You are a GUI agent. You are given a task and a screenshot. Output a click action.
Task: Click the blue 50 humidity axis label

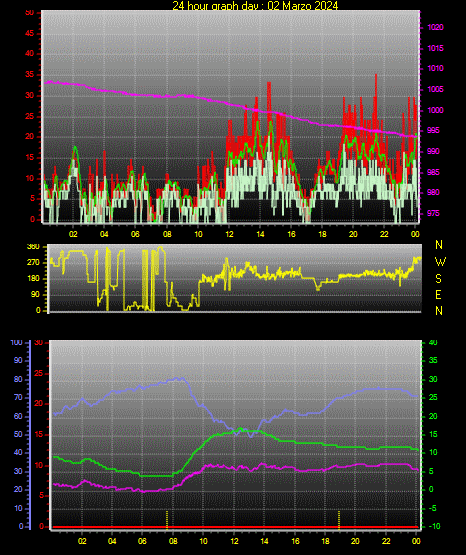18,434
